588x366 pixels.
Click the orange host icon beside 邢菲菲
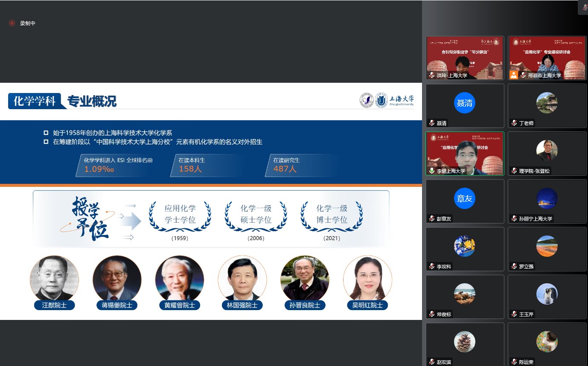click(514, 75)
